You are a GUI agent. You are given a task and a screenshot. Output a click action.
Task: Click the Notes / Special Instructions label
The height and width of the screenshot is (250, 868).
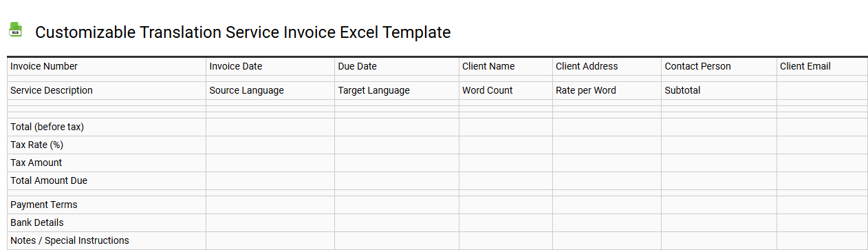click(69, 240)
